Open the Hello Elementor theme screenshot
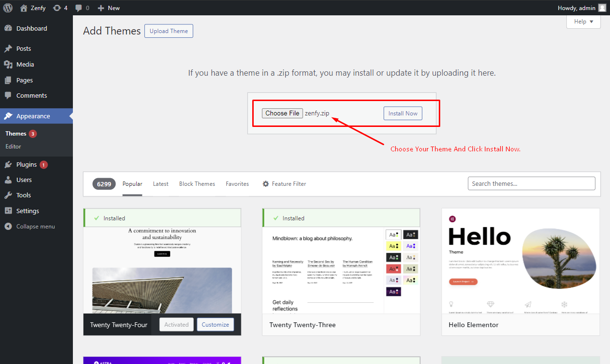 520,261
